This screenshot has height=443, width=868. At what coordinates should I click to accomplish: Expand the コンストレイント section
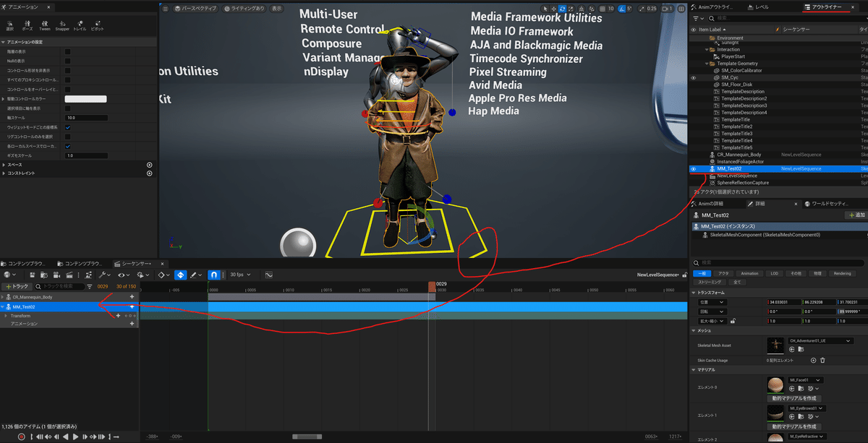point(4,173)
